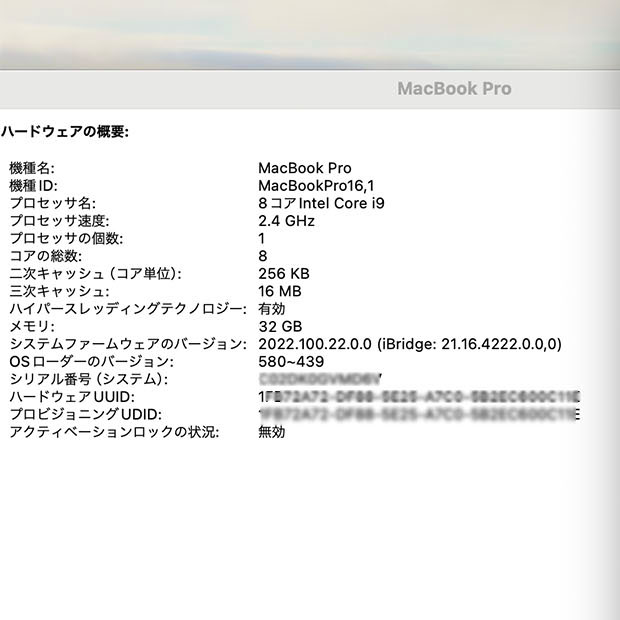Select the blurred serial number value
The image size is (620, 620).
320,379
